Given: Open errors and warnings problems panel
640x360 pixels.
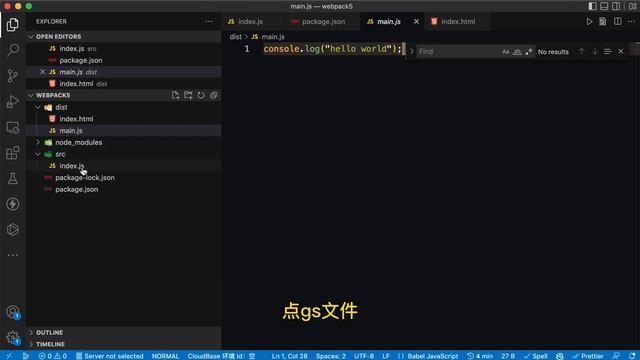Looking at the screenshot, I should click(53, 356).
